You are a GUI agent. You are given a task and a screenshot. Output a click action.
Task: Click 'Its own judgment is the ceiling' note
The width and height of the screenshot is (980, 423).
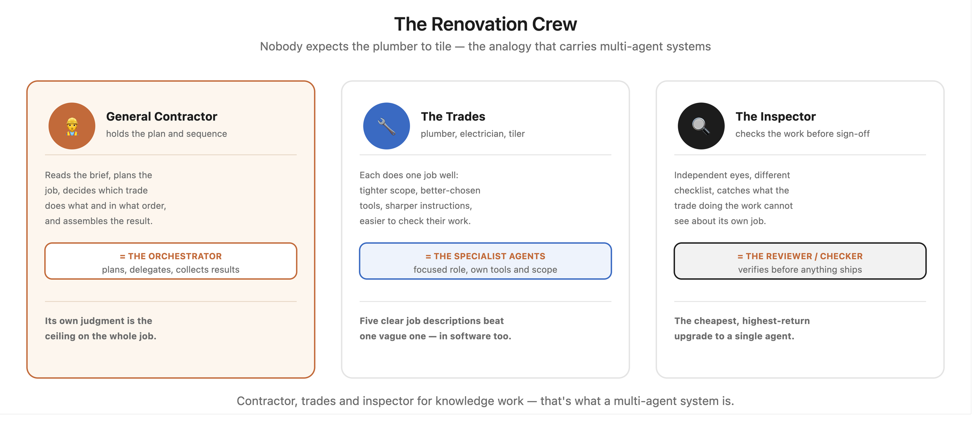[x=100, y=328]
